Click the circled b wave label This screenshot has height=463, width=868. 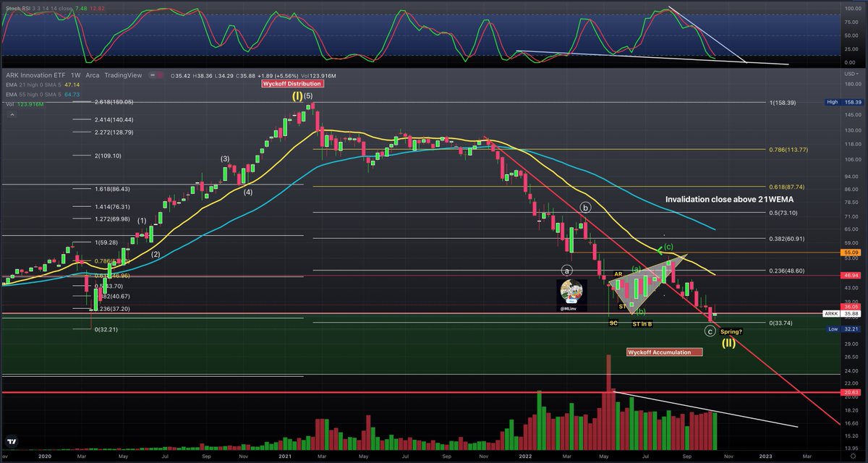pos(586,207)
